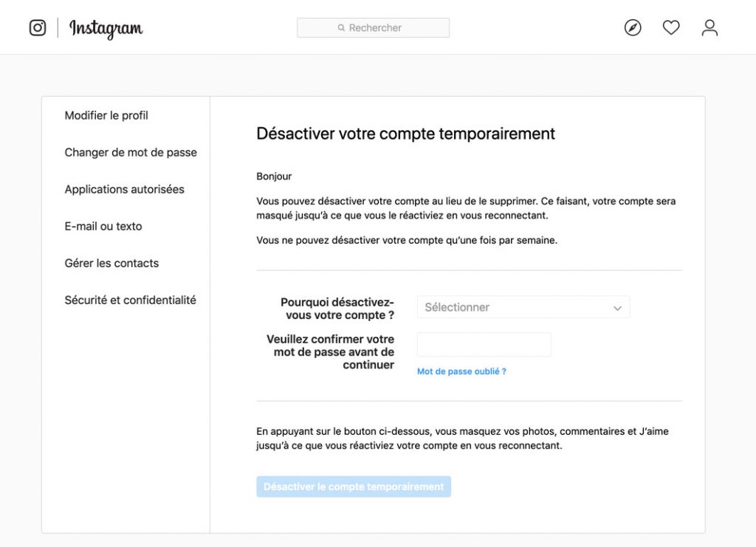Click the heading Désactiver votre compte temporairement
Viewport: 756px width, 547px height.
(x=405, y=134)
